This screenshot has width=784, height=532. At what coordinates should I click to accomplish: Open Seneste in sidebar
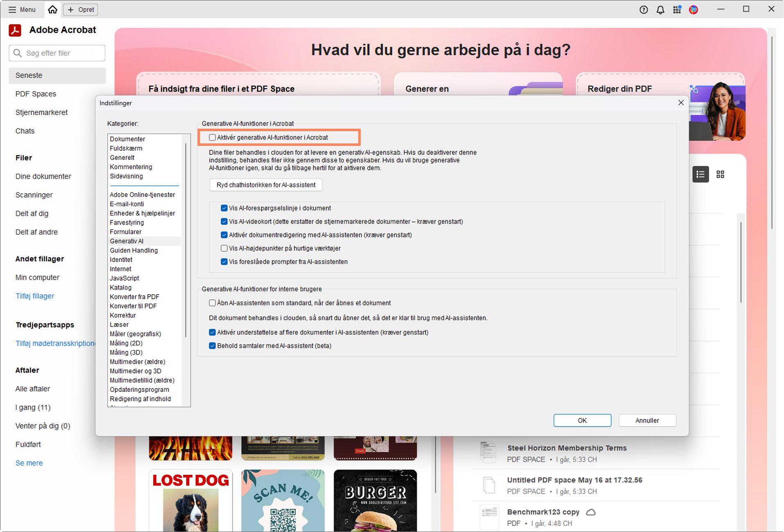click(57, 76)
